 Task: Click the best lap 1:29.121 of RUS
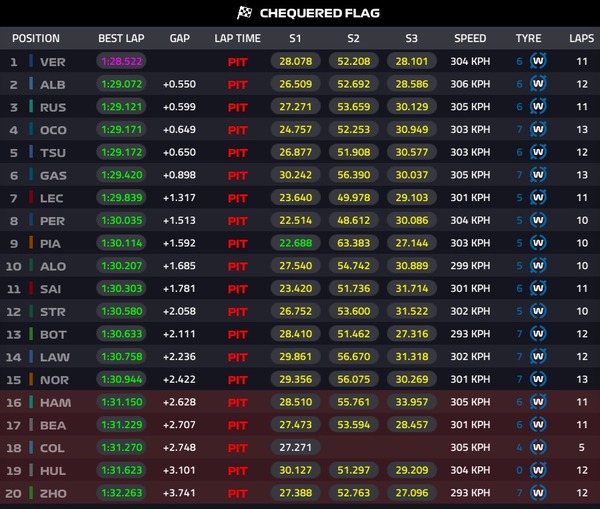pos(121,107)
